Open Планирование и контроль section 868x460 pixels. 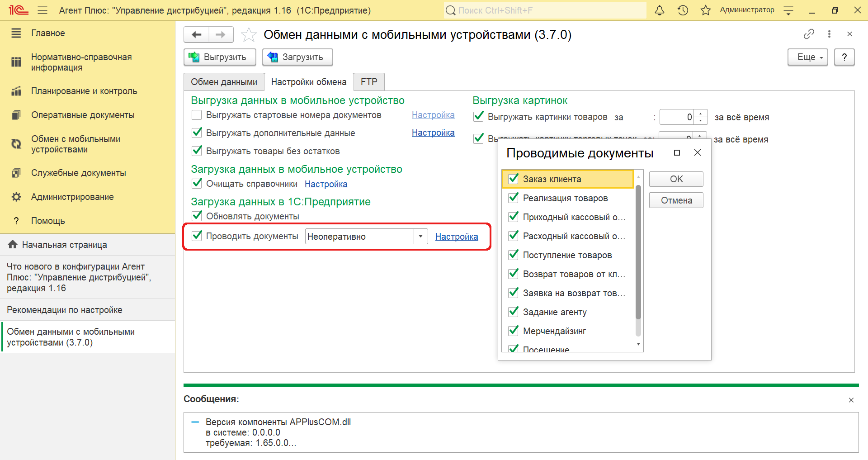pyautogui.click(x=87, y=91)
